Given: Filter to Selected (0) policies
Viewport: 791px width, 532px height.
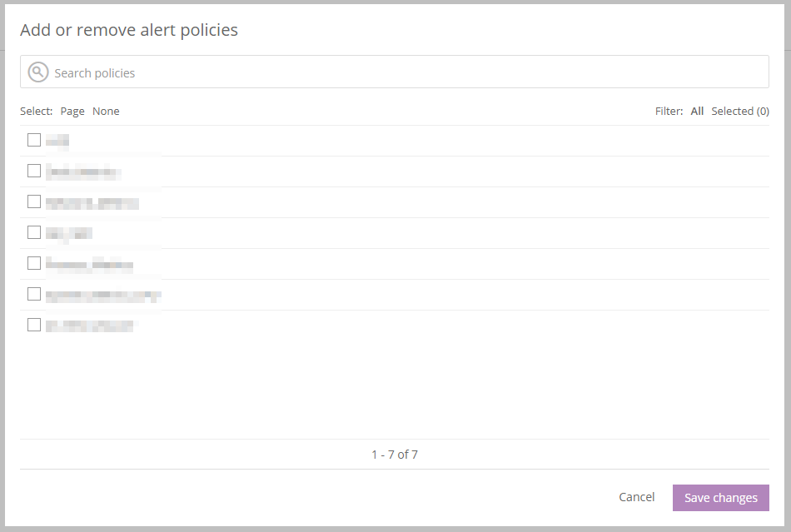Looking at the screenshot, I should pos(740,111).
